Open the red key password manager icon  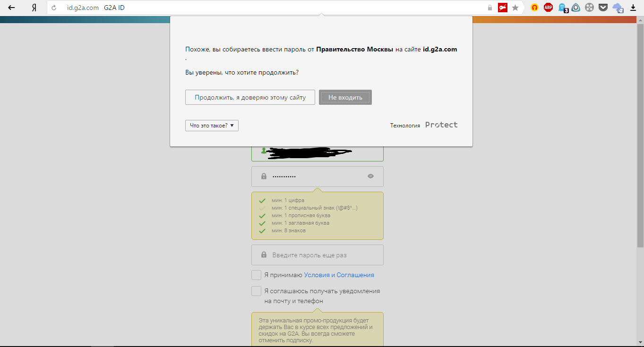pos(503,8)
